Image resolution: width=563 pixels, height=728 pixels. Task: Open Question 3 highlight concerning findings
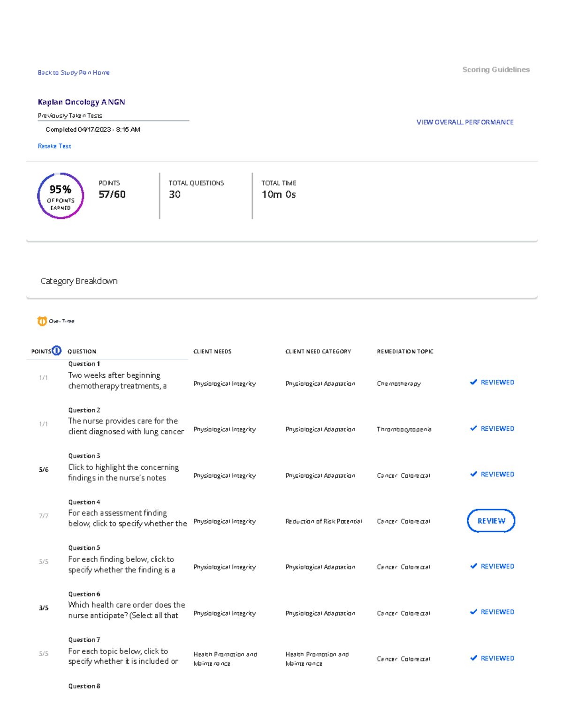pos(123,473)
